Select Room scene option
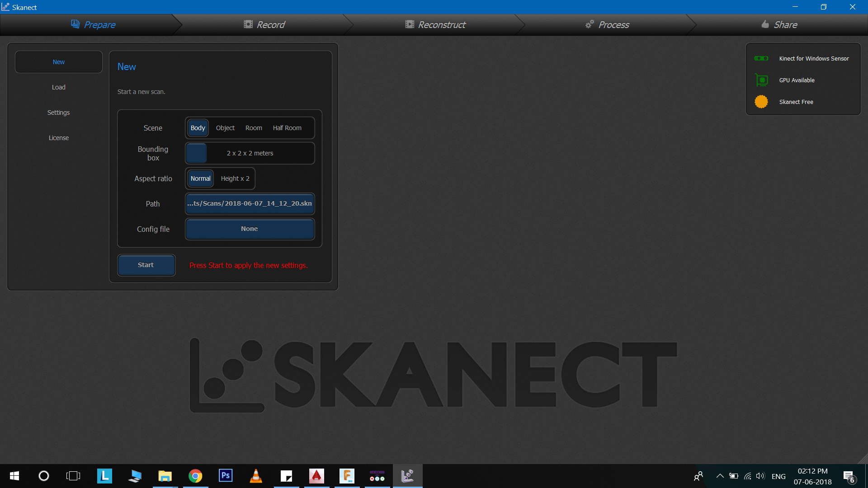The width and height of the screenshot is (868, 488). (254, 128)
